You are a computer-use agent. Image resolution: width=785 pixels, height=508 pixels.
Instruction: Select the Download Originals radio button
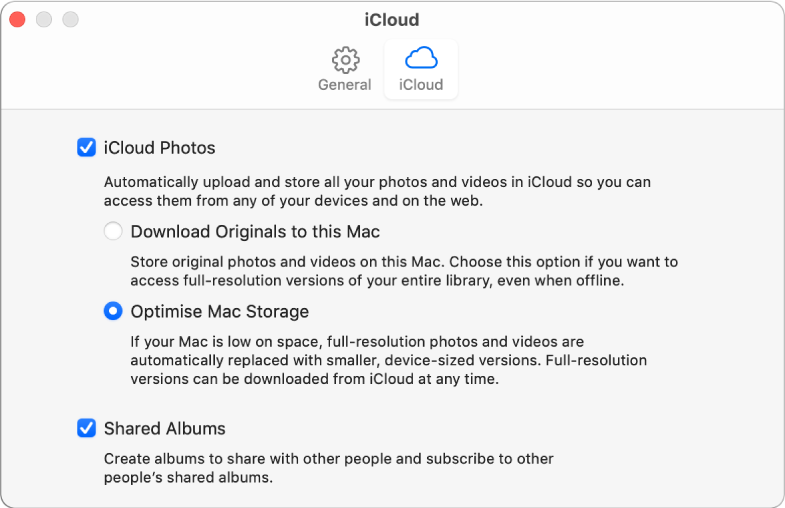[x=113, y=232]
